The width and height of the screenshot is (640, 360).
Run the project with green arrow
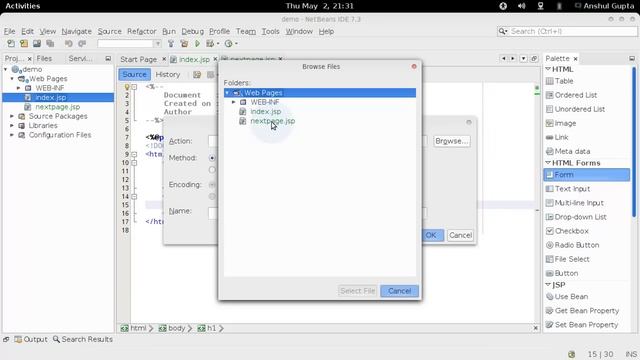198,43
